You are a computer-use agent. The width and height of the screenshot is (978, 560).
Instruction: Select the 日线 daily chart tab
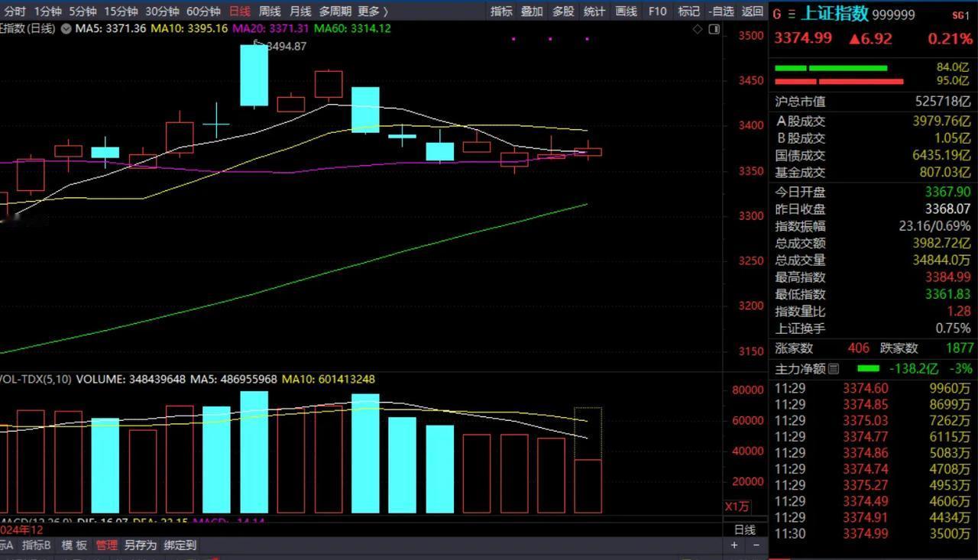point(240,11)
